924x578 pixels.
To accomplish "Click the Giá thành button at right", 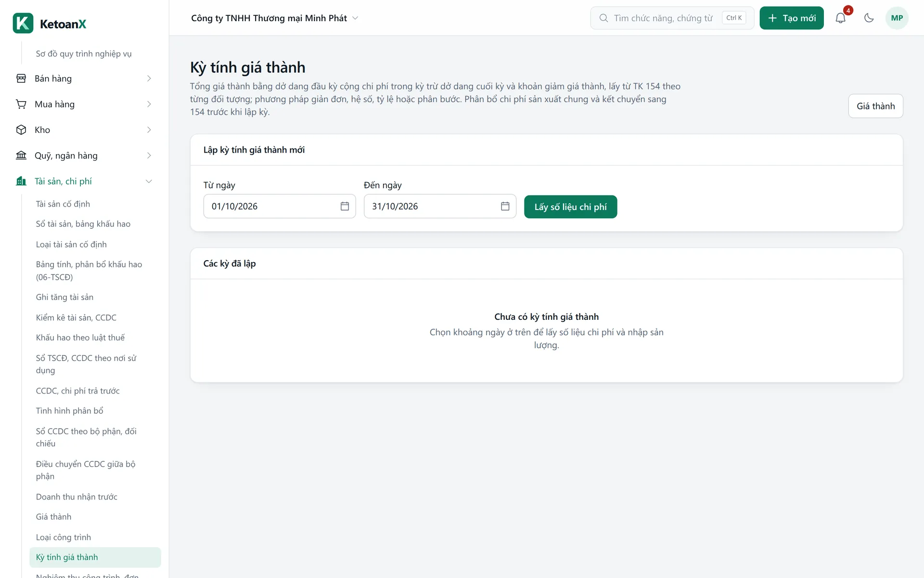I will pyautogui.click(x=875, y=106).
